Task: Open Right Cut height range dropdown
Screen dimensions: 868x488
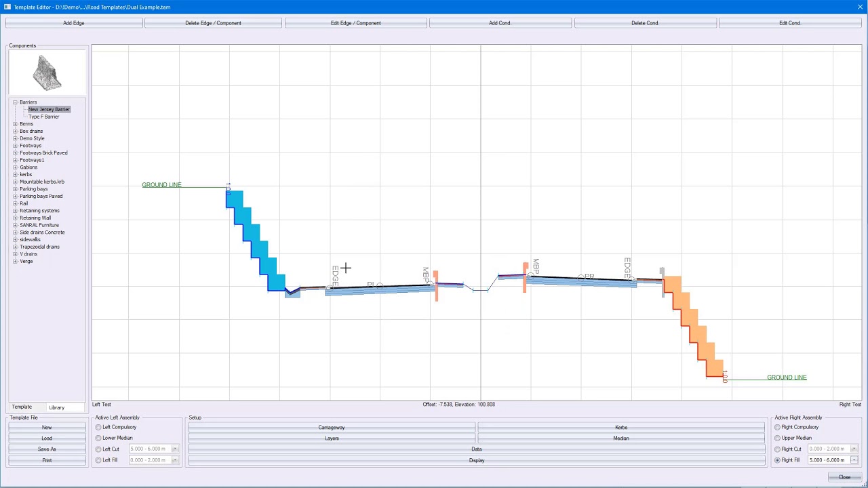Action: click(854, 449)
